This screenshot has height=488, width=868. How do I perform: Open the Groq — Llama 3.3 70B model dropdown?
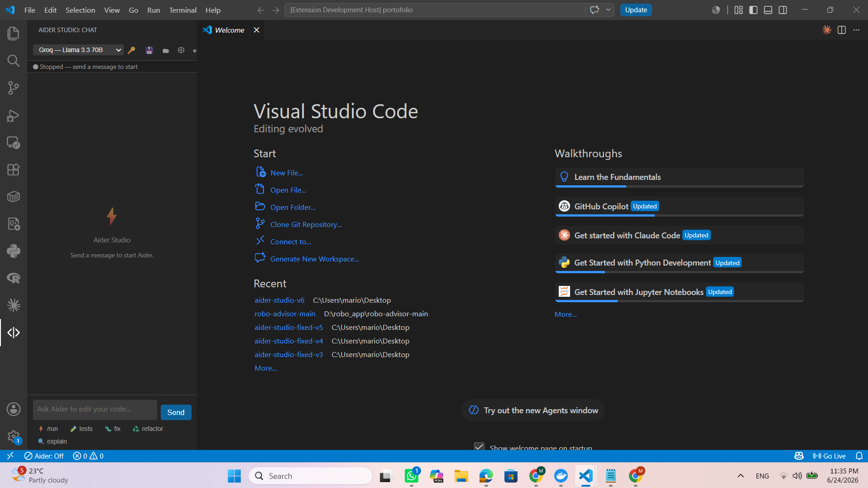pyautogui.click(x=78, y=50)
